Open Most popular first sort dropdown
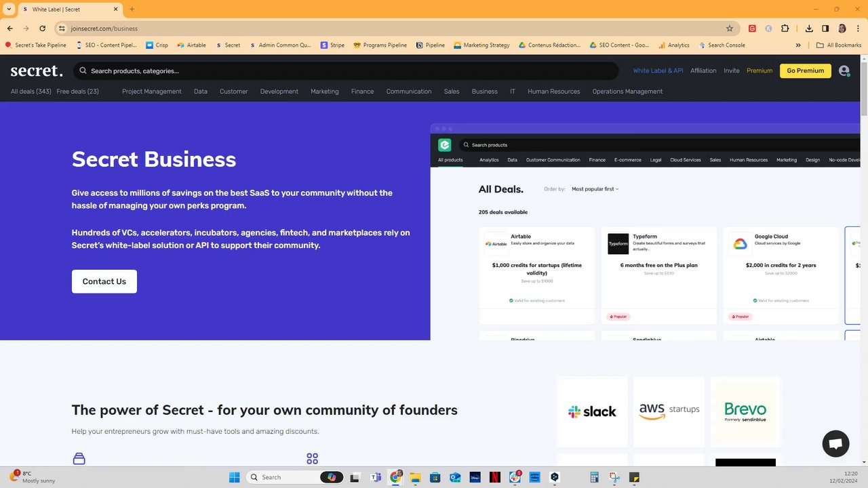The image size is (868, 488). click(x=595, y=189)
